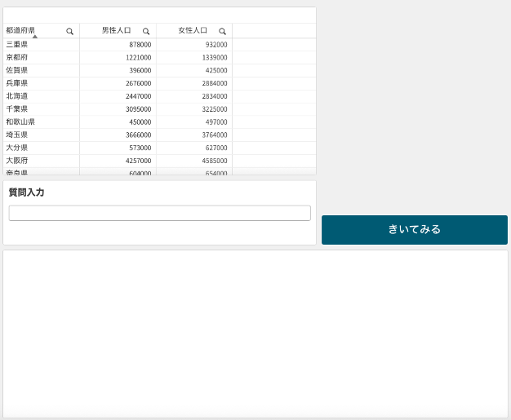Viewport: 511px width, 420px height.
Task: Choose 兵庫県 from the prefecture list
Action: (x=17, y=83)
